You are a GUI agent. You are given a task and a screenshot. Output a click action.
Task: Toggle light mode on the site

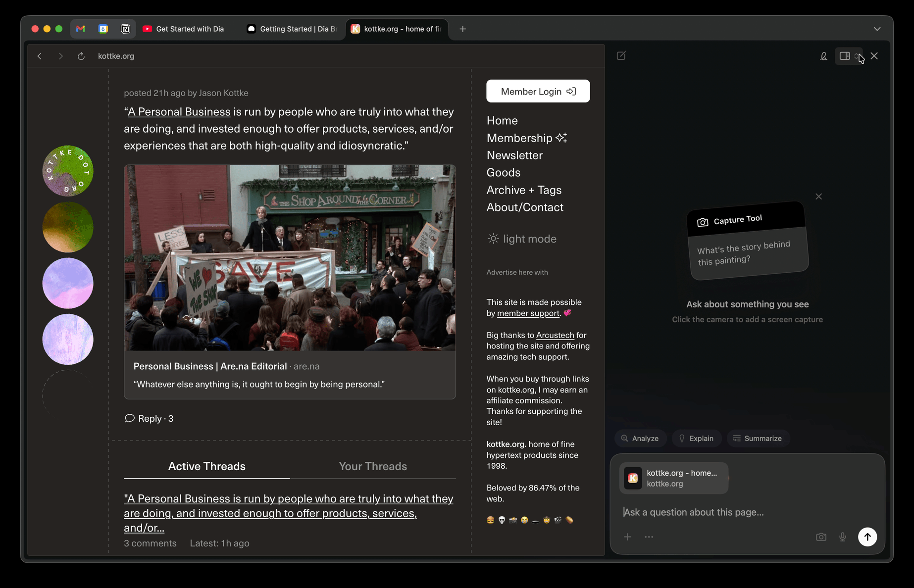coord(522,239)
